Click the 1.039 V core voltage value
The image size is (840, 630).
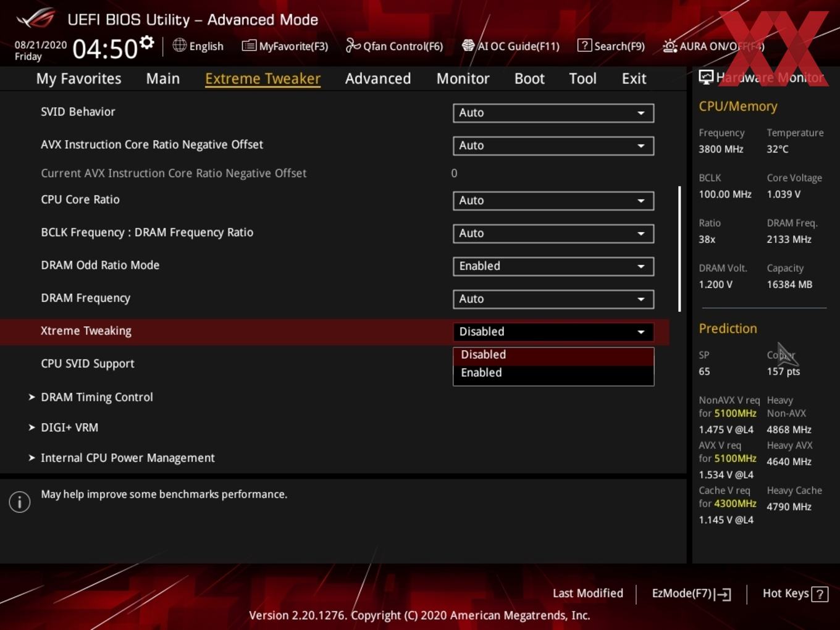point(783,194)
